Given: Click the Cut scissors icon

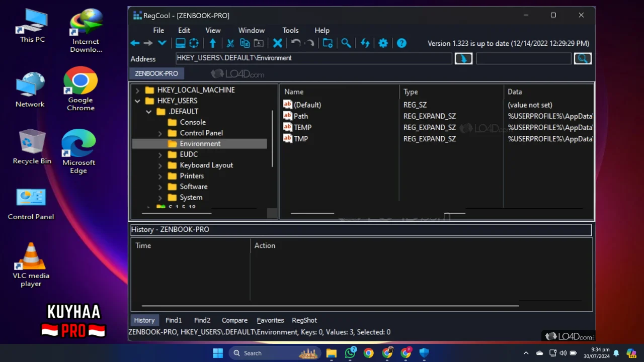Looking at the screenshot, I should pyautogui.click(x=230, y=43).
